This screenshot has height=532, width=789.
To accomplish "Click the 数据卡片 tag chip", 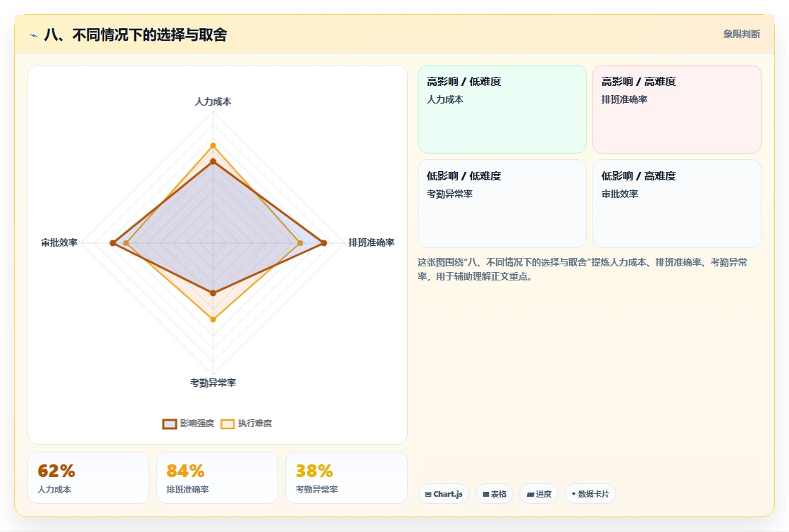I will 590,494.
